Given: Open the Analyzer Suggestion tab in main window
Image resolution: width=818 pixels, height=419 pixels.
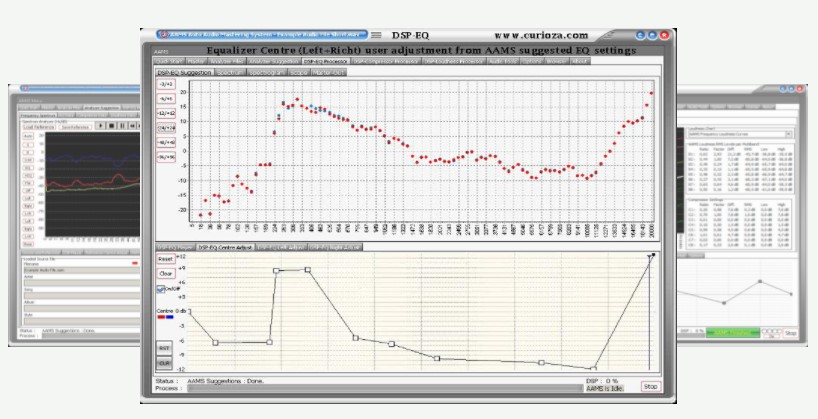Looking at the screenshot, I should click(x=273, y=61).
